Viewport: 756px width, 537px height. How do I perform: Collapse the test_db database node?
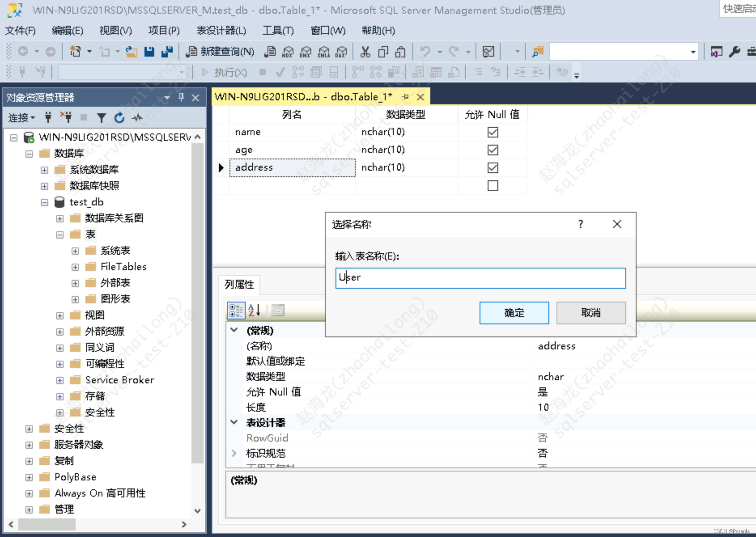point(45,202)
